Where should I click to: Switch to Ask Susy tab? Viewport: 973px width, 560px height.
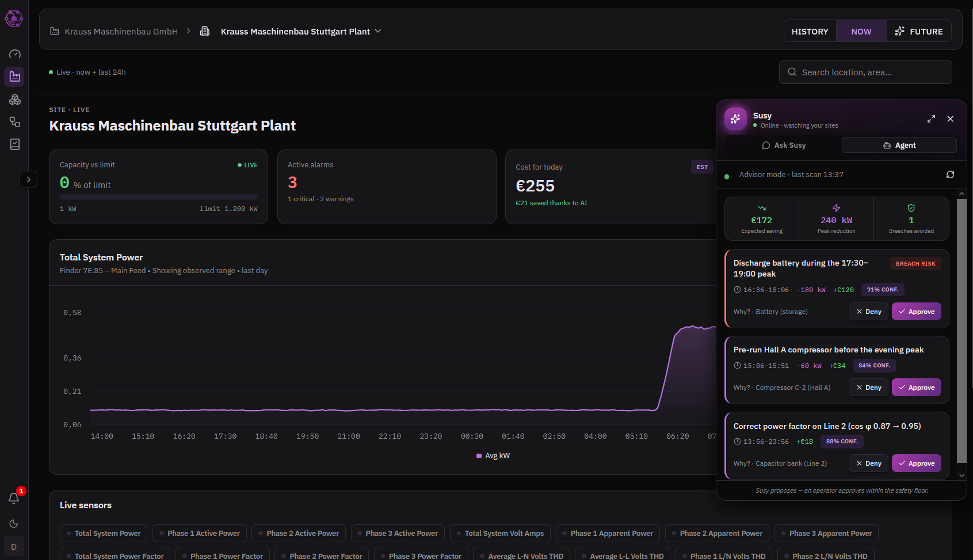[784, 145]
